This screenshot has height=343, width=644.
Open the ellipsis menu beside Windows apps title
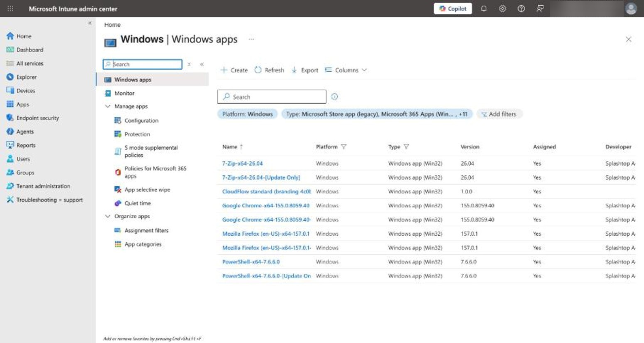[251, 39]
